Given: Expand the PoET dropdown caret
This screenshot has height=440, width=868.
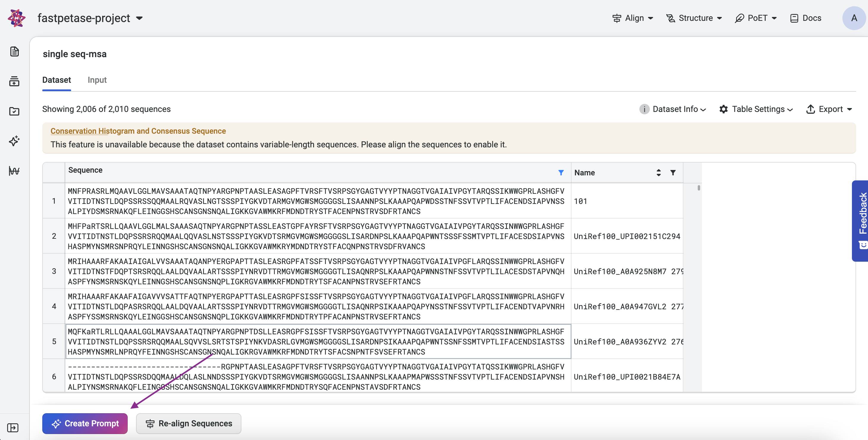Looking at the screenshot, I should coord(774,18).
